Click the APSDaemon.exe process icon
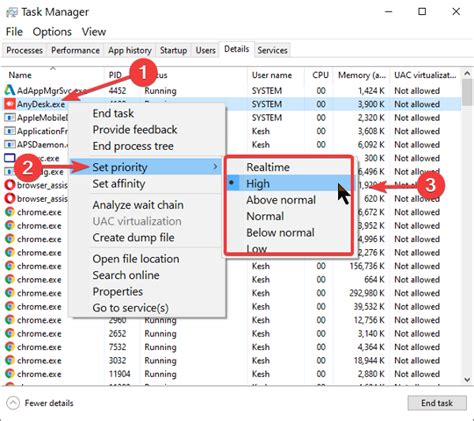The image size is (474, 421). tap(10, 145)
